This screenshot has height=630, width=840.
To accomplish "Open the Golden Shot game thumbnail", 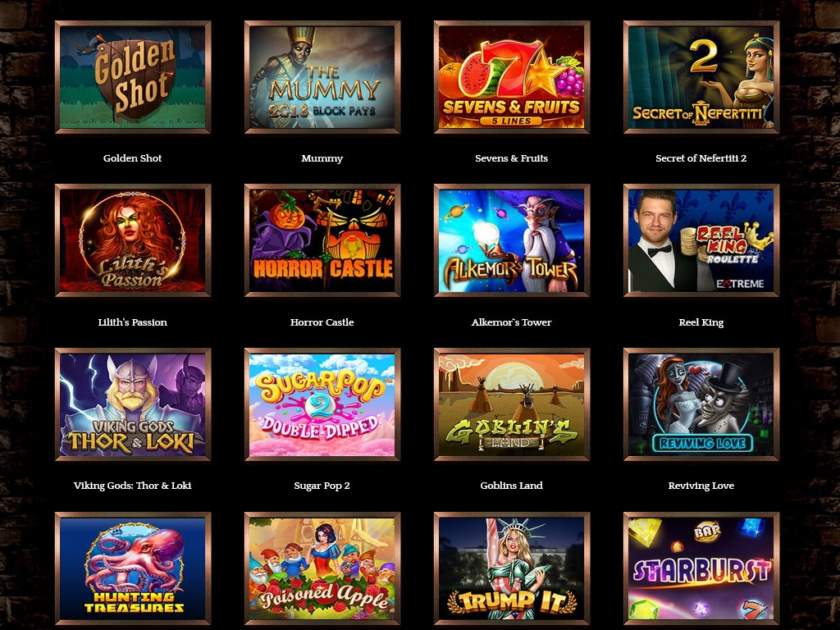I will point(132,77).
